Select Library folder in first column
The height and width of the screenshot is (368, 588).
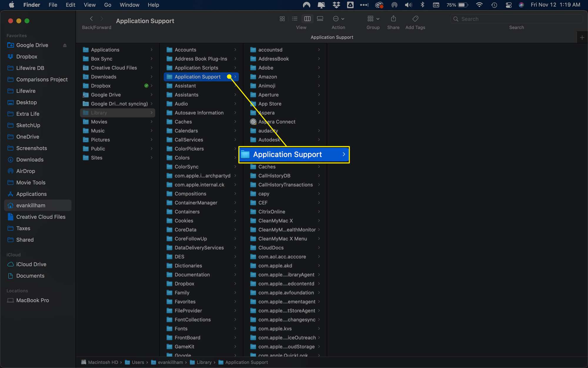[118, 113]
